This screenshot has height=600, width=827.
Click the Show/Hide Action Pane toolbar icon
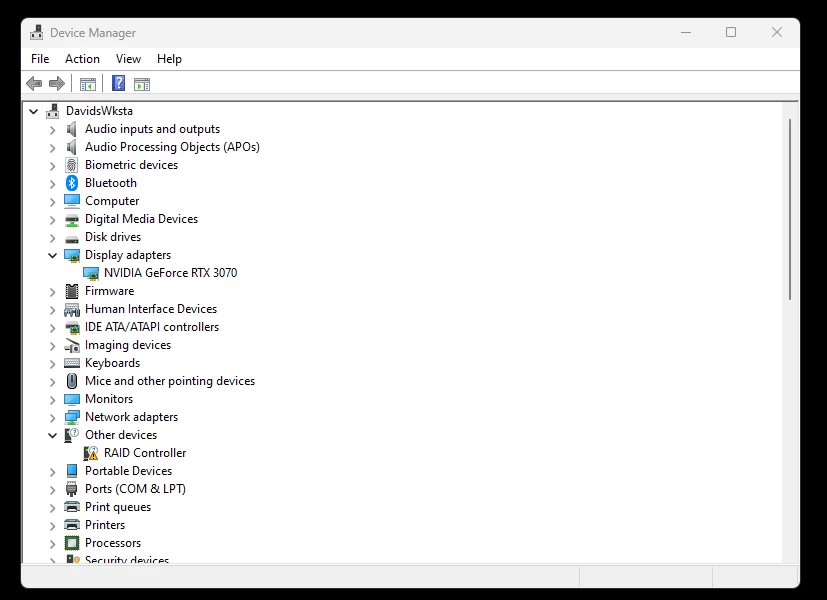coord(142,84)
